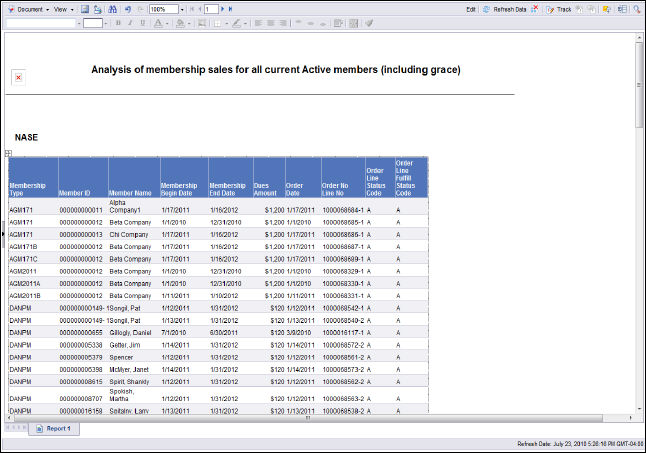
Task: Click the purge data icon beside Refresh Data
Action: click(x=535, y=8)
